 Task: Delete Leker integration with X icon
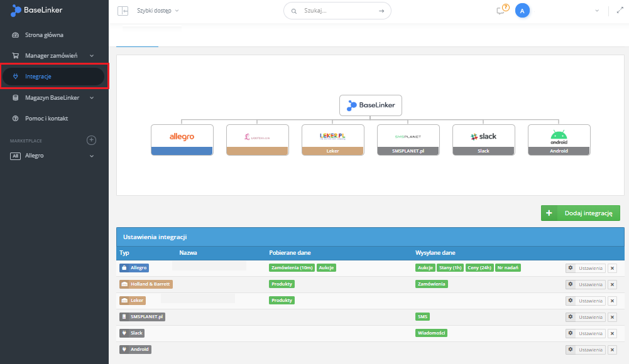612,301
